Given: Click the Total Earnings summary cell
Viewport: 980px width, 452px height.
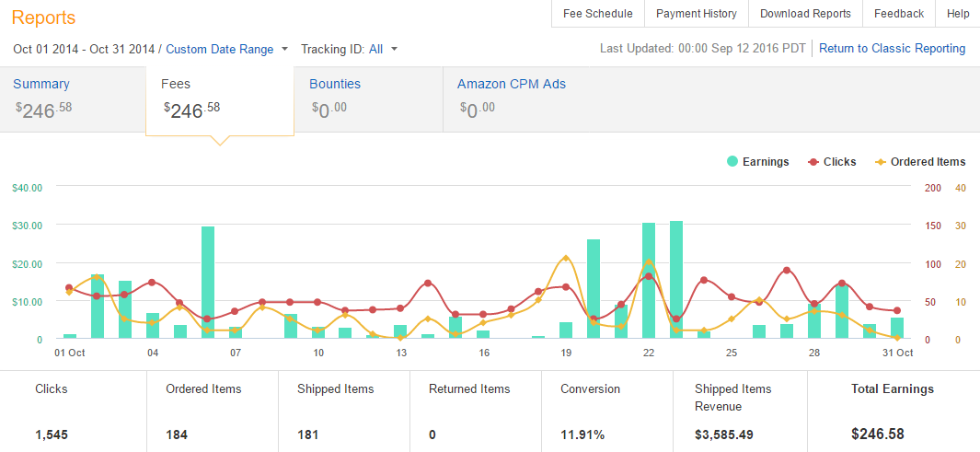Looking at the screenshot, I should point(893,411).
